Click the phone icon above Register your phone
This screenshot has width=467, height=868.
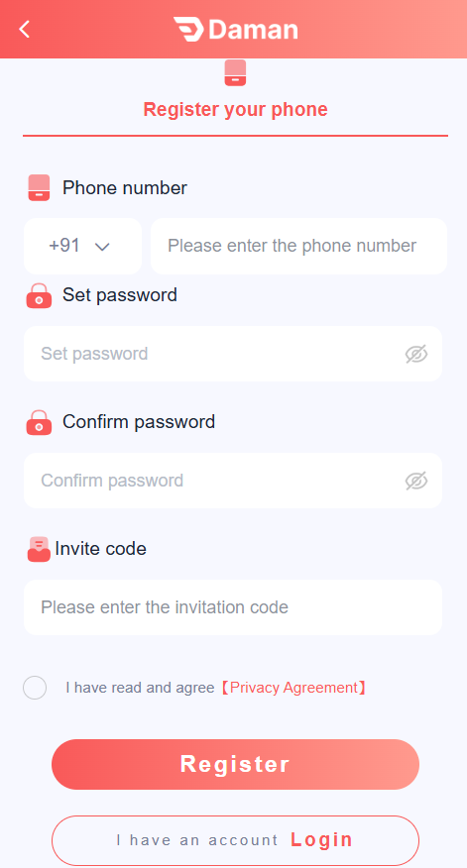click(235, 73)
